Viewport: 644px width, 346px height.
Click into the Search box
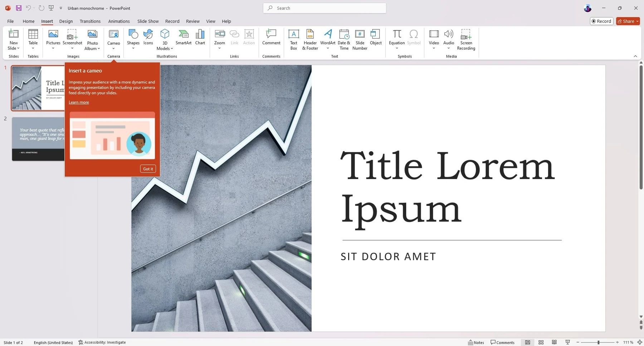click(325, 8)
